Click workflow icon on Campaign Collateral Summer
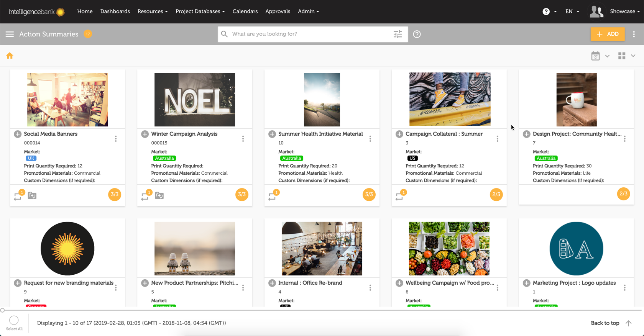Viewport: 644px width, 336px height. [400, 196]
